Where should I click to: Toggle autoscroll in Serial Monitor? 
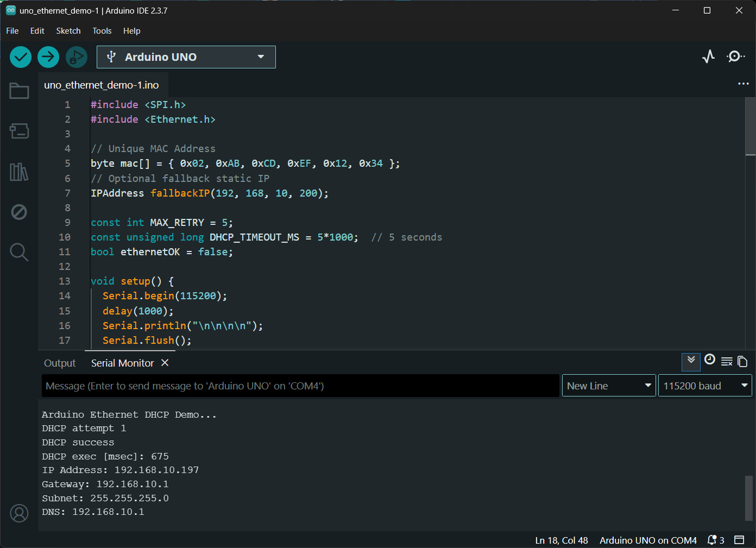click(691, 361)
